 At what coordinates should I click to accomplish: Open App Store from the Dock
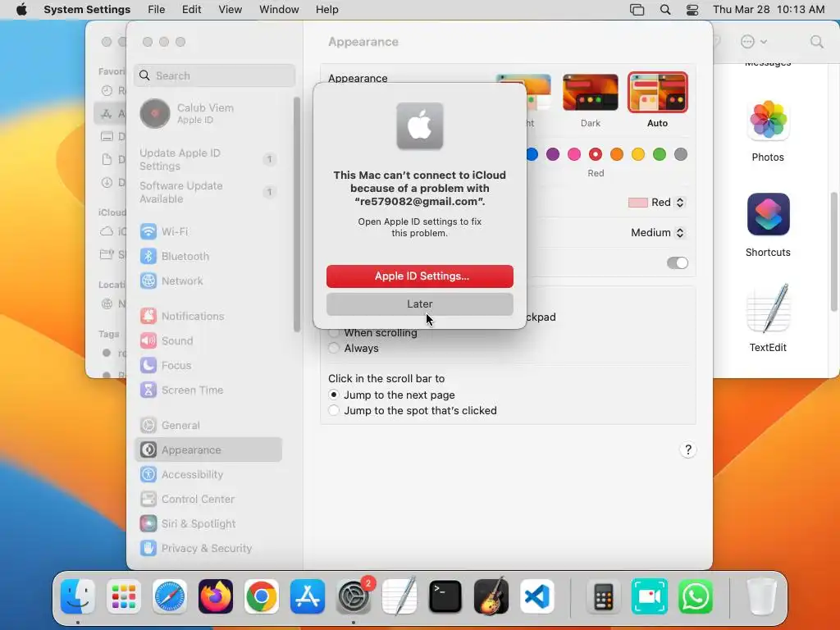[308, 597]
